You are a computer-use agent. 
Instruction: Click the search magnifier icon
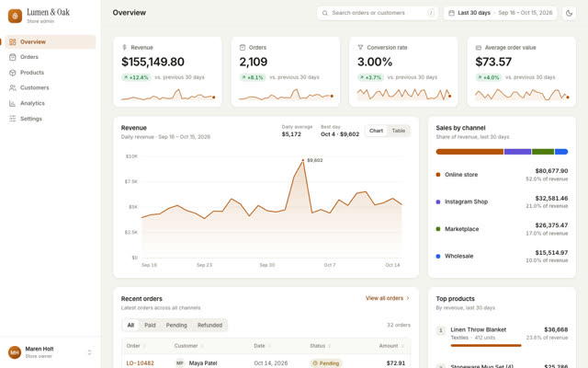[325, 13]
